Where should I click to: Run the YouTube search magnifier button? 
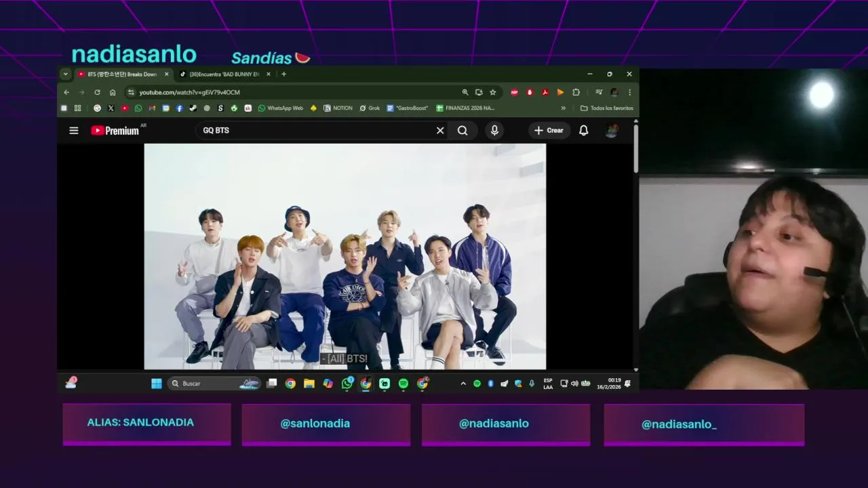pyautogui.click(x=462, y=130)
